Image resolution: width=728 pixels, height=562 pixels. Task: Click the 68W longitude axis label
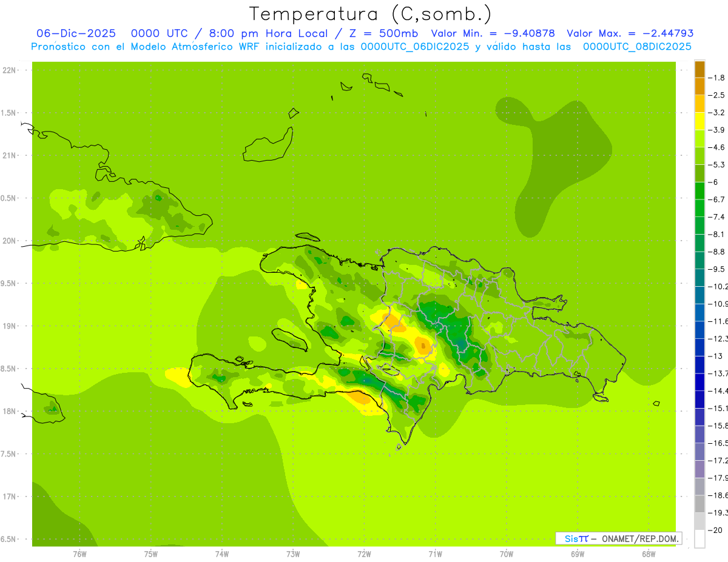click(649, 554)
